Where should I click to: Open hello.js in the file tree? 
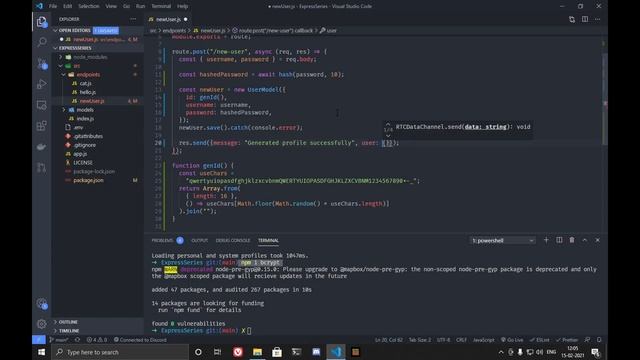(87, 92)
